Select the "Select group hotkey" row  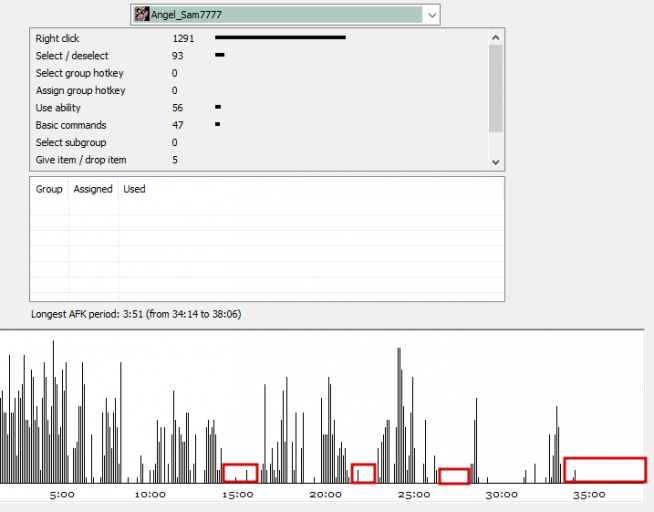point(259,73)
